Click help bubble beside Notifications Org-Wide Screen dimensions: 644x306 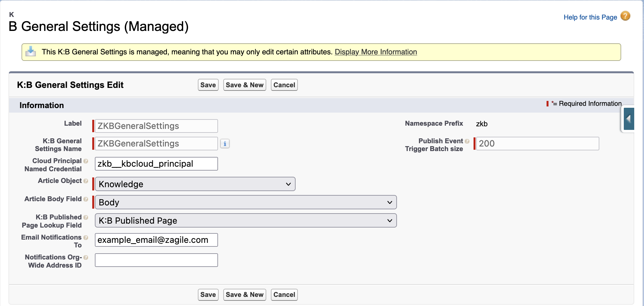click(86, 257)
